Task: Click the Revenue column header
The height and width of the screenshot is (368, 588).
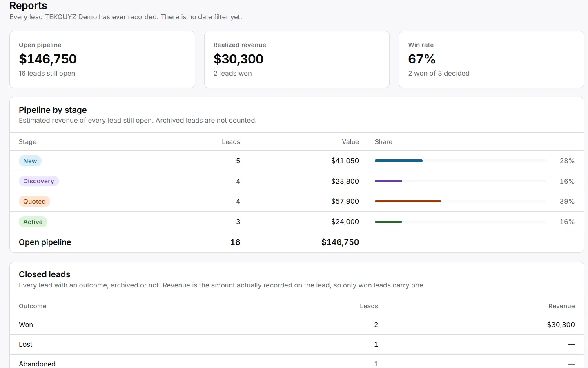Action: (561, 306)
